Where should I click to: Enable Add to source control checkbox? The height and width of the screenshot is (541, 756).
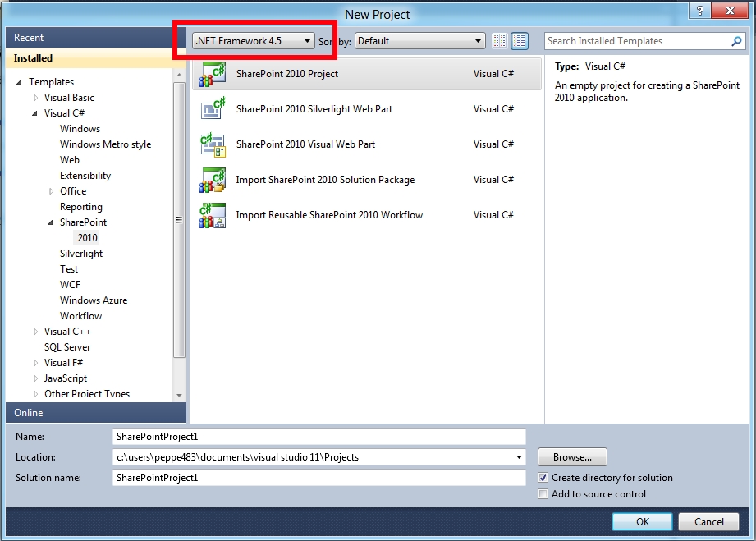click(x=543, y=493)
